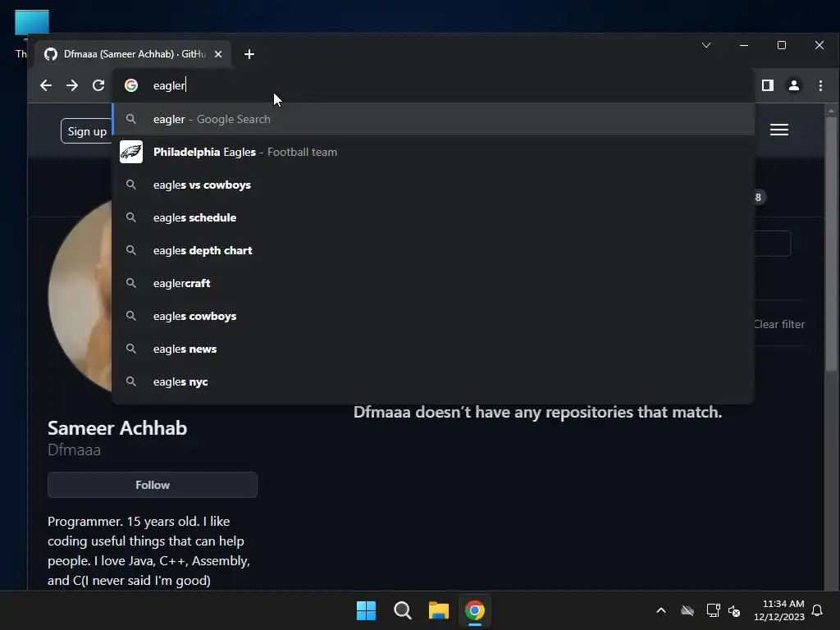Open a new tab with plus button
This screenshot has width=840, height=630.
tap(249, 54)
